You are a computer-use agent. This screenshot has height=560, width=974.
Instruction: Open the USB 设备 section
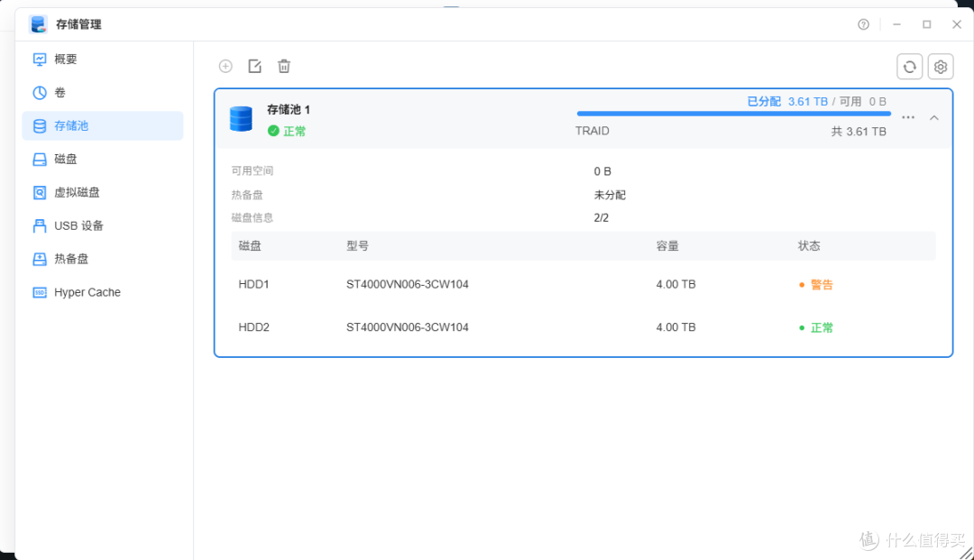coord(103,225)
